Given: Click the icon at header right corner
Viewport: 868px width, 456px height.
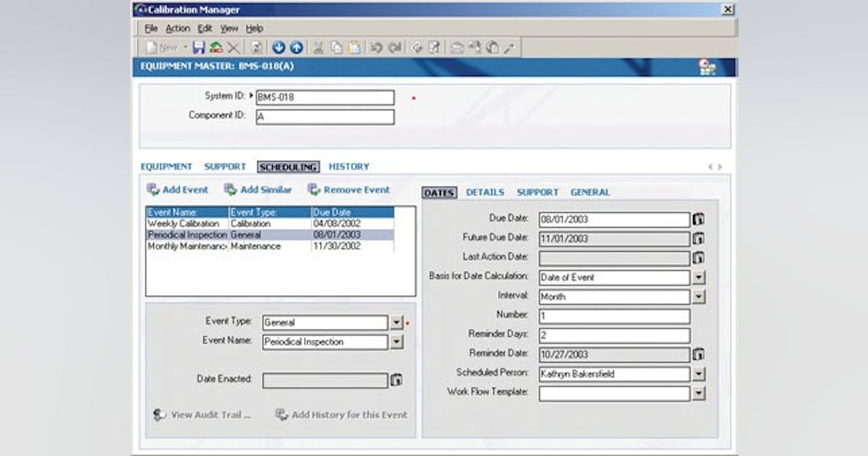Looking at the screenshot, I should [707, 67].
